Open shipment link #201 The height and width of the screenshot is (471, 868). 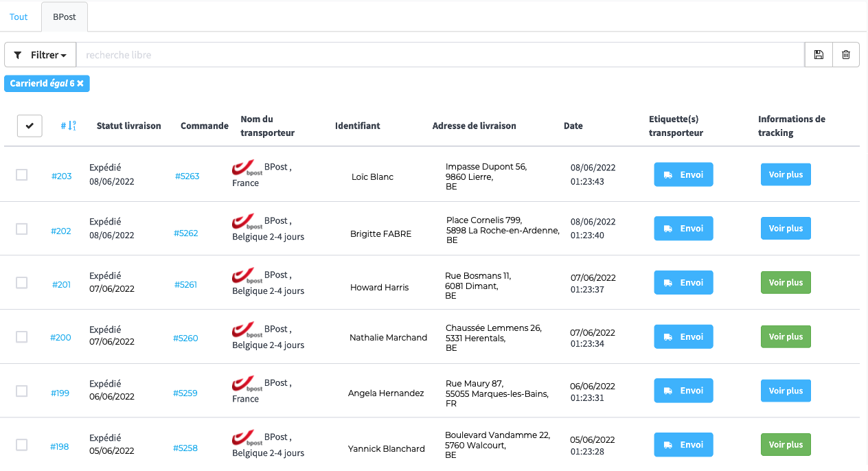[61, 285]
